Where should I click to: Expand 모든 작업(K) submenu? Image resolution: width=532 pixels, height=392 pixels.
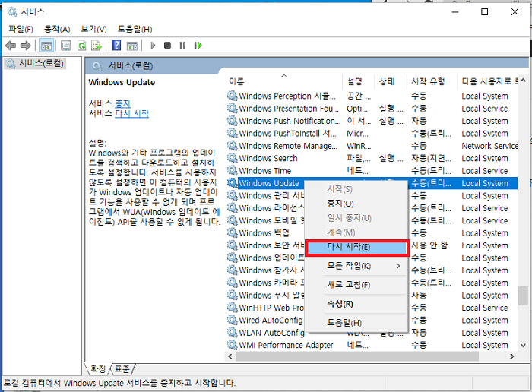(x=356, y=266)
